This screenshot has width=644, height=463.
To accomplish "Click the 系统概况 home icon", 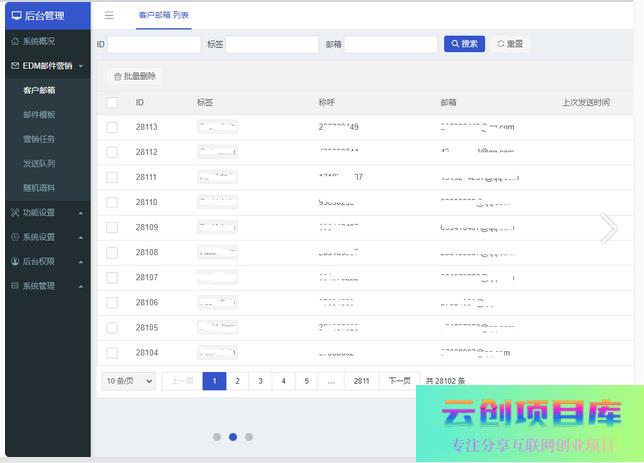I will click(x=15, y=41).
